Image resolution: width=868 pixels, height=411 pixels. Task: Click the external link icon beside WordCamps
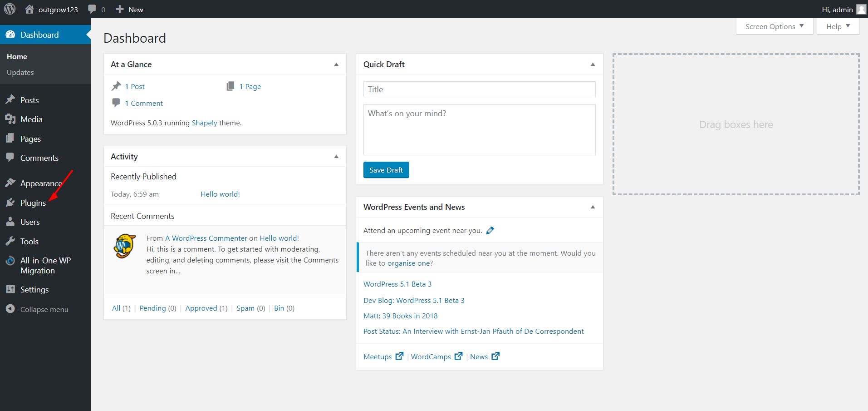(458, 356)
